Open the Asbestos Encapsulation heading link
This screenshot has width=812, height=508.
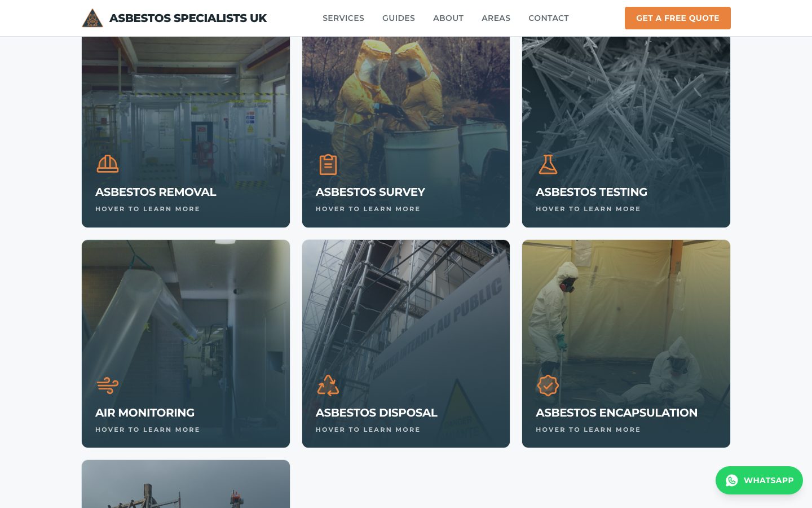tap(616, 413)
